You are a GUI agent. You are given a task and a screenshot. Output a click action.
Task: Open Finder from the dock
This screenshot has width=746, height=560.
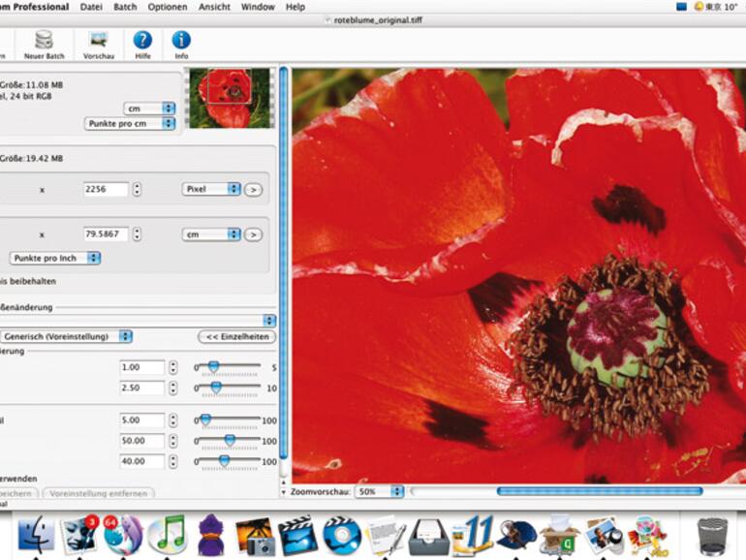click(x=36, y=534)
